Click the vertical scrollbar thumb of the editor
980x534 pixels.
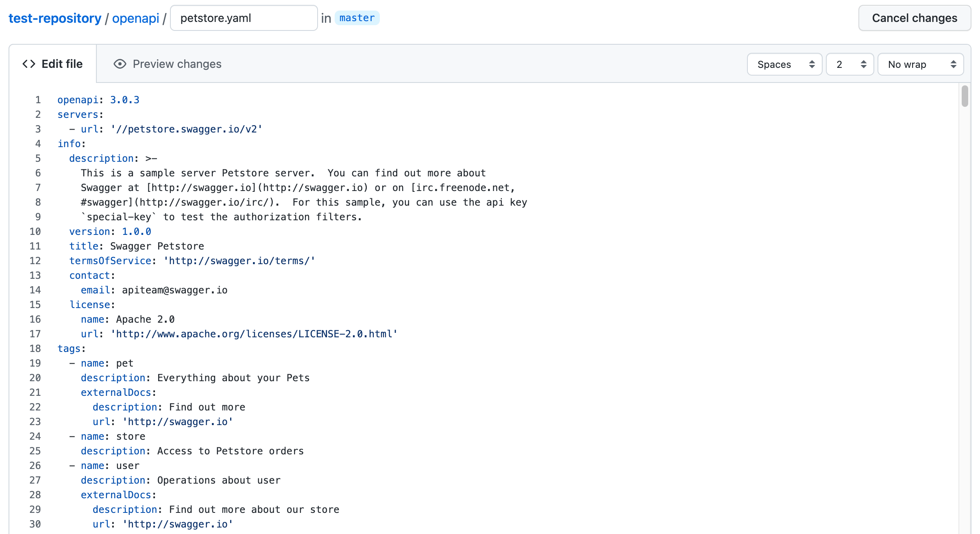pyautogui.click(x=965, y=96)
